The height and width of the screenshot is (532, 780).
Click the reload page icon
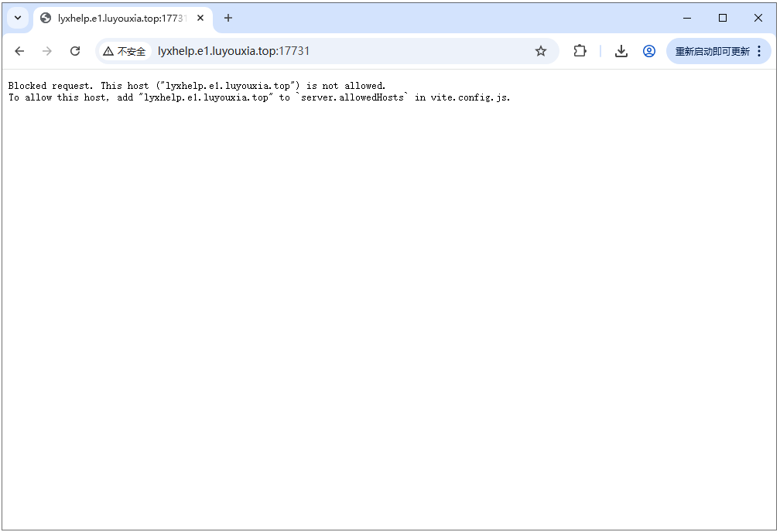click(x=75, y=51)
